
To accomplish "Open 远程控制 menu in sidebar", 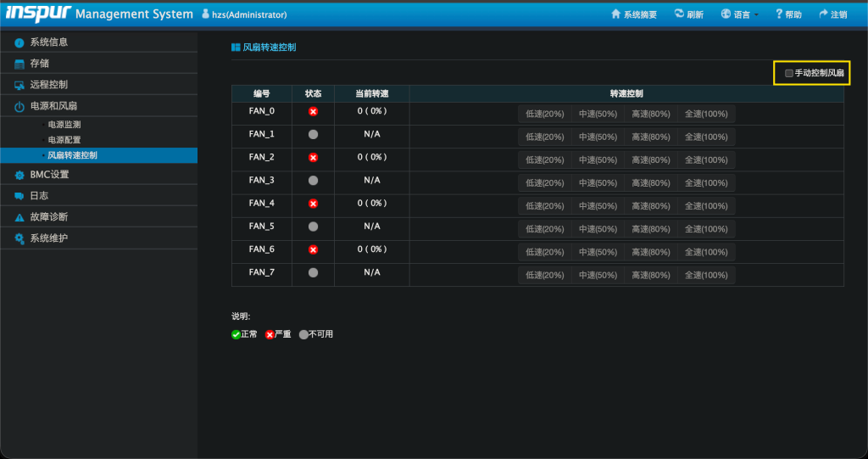I will 99,84.
